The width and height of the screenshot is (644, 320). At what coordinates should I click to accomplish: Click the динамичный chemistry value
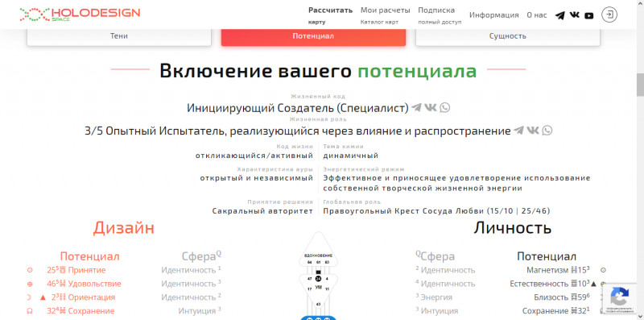click(x=351, y=156)
